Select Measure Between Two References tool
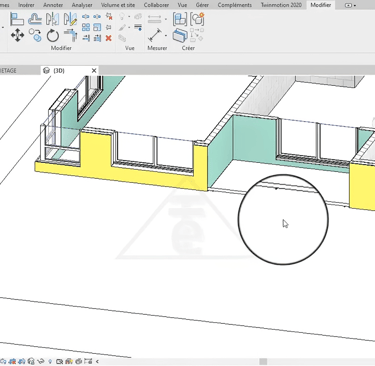This screenshot has width=375, height=366. tap(154, 35)
